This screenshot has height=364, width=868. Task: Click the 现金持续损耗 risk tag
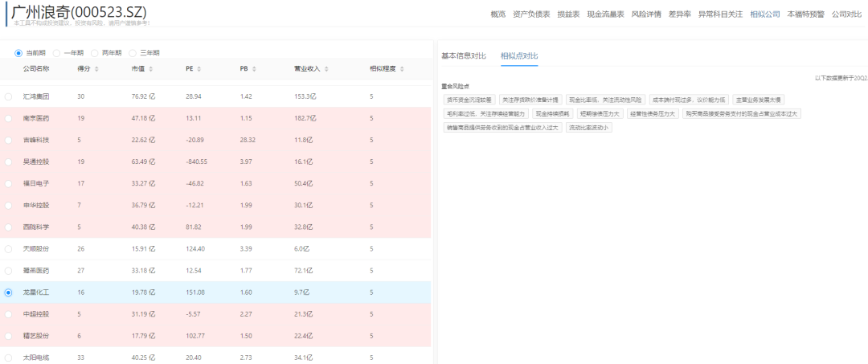[552, 113]
